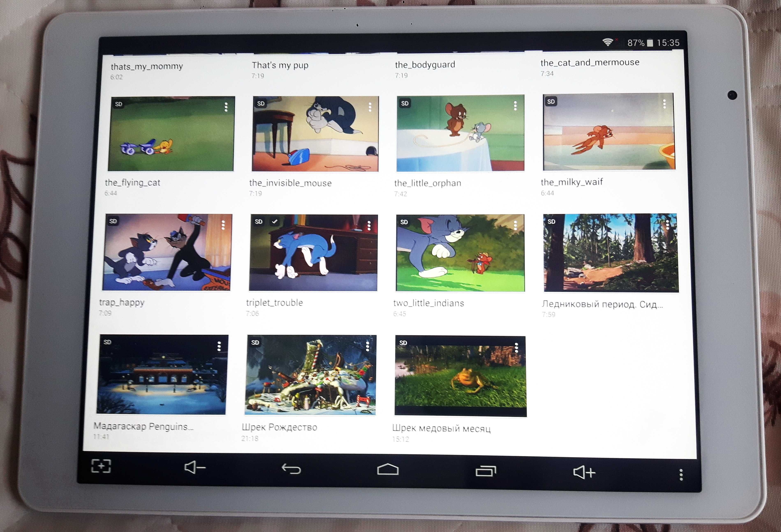This screenshot has height=532, width=781.
Task: Select the thats_my_mommy title
Action: point(147,67)
